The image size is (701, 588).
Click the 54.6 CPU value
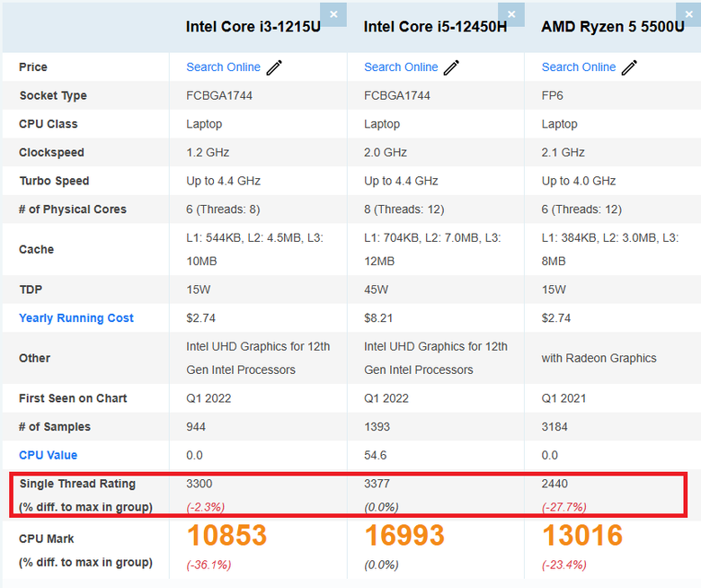point(375,455)
